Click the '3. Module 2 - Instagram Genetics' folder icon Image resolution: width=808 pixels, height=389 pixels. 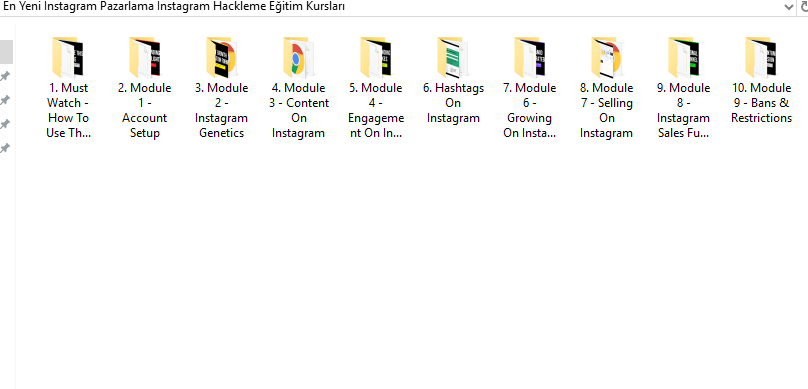point(222,57)
